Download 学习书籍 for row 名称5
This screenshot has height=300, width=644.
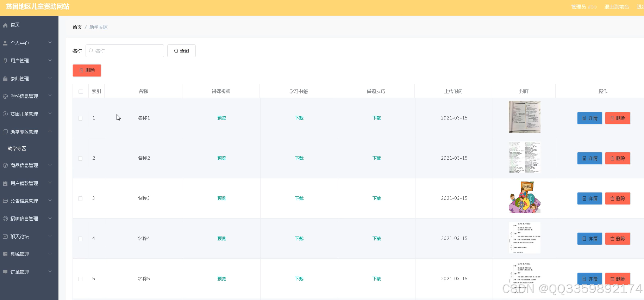[299, 279]
